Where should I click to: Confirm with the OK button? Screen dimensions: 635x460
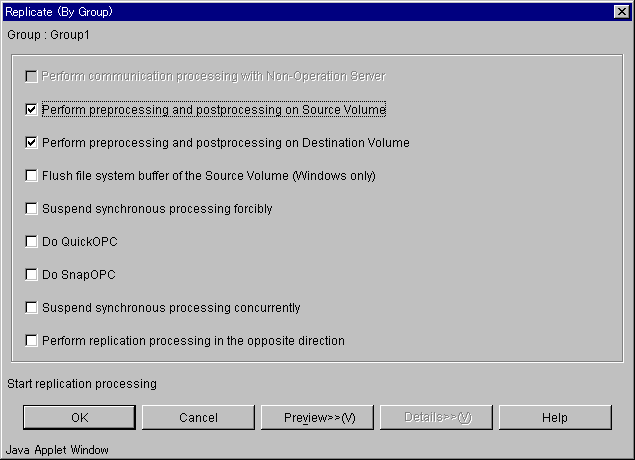79,417
